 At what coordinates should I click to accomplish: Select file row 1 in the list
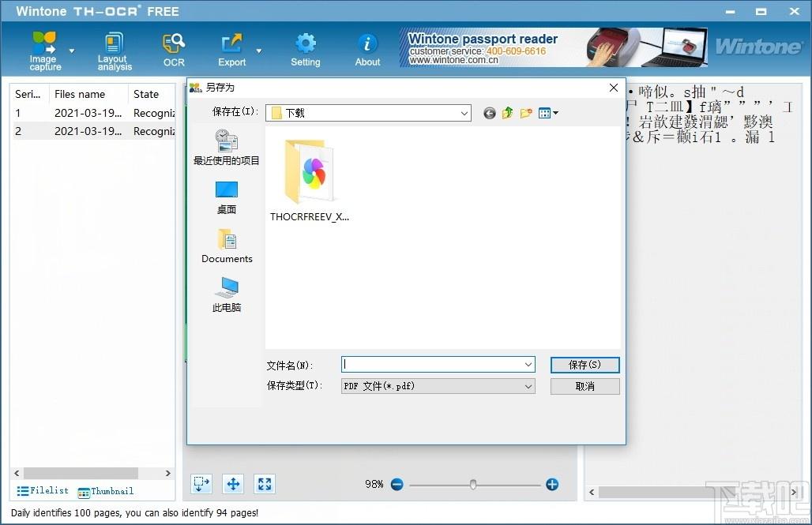[x=94, y=113]
